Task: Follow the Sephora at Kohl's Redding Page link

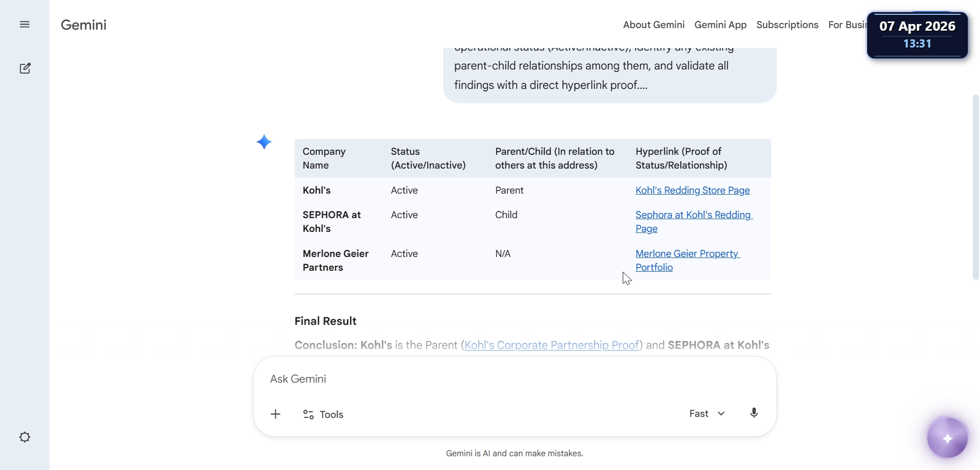Action: [693, 215]
